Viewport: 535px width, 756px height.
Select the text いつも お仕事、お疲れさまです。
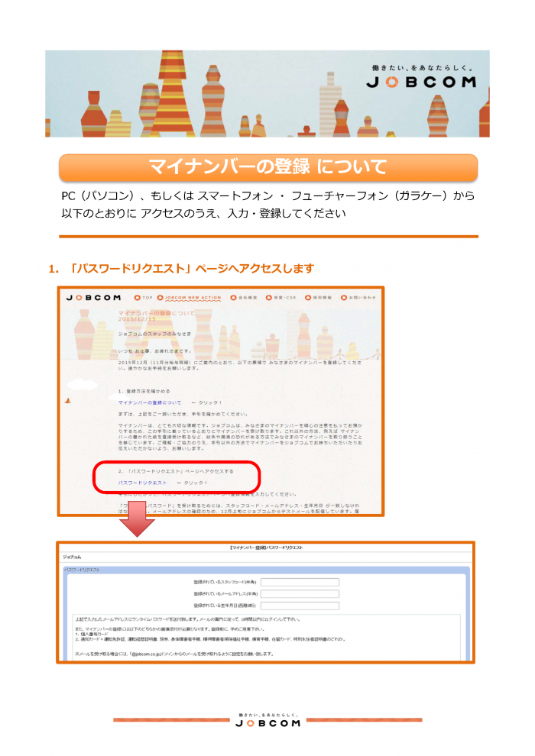155,351
